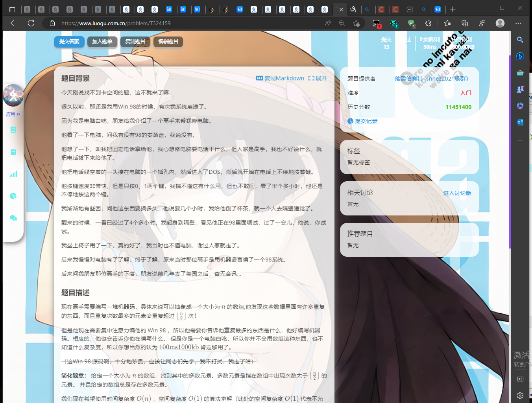Open the tab actions menu
The height and width of the screenshot is (403, 532).
coord(12,9)
